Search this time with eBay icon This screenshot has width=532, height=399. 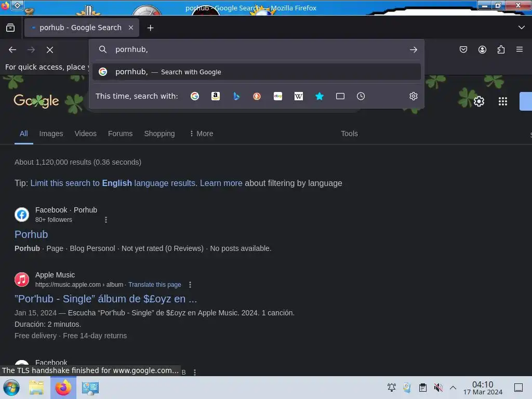[278, 96]
